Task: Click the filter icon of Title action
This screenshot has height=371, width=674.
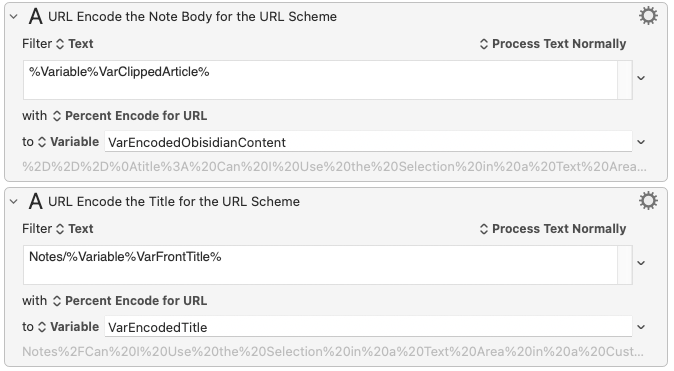Action: pos(36,201)
